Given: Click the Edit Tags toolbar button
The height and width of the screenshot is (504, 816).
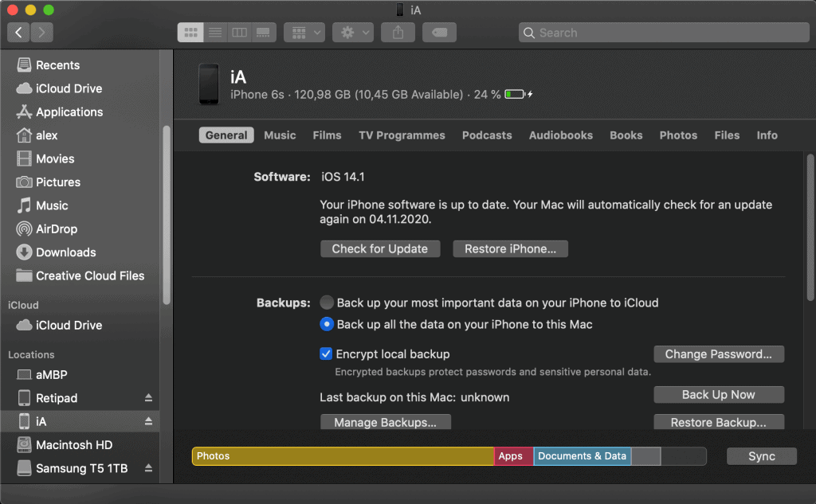Looking at the screenshot, I should (439, 33).
